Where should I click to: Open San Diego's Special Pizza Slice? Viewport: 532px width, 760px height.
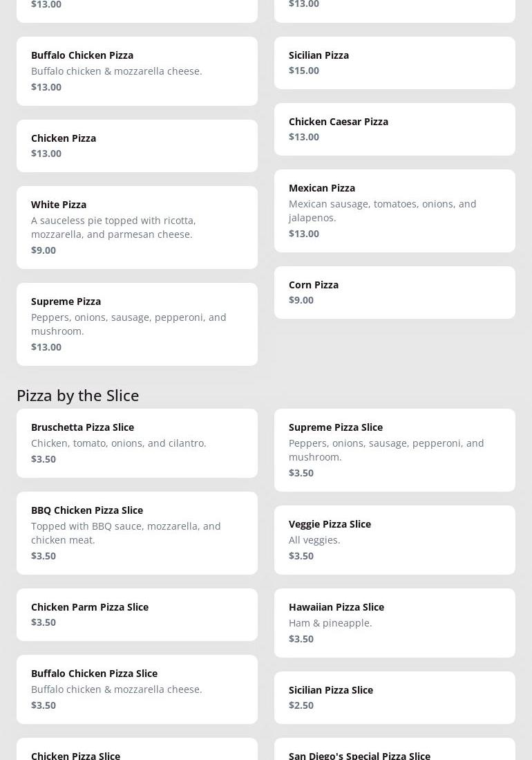click(x=395, y=751)
